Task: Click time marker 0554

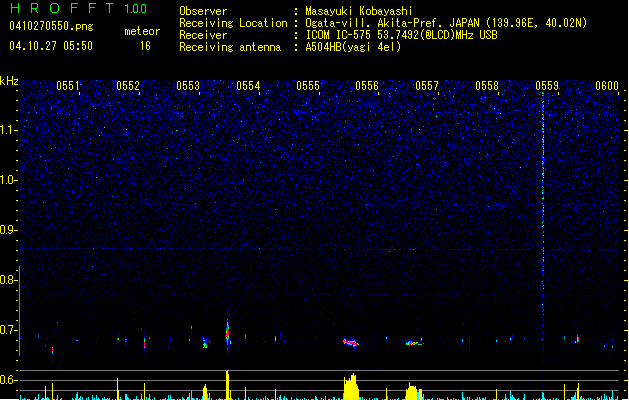Action: 248,86
